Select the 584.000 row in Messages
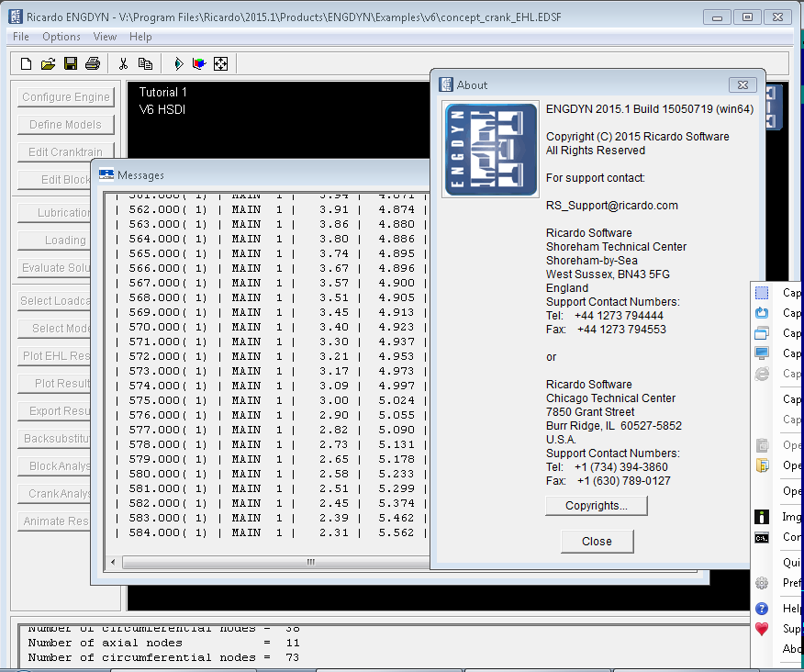Image resolution: width=804 pixels, height=672 pixels. click(271, 532)
